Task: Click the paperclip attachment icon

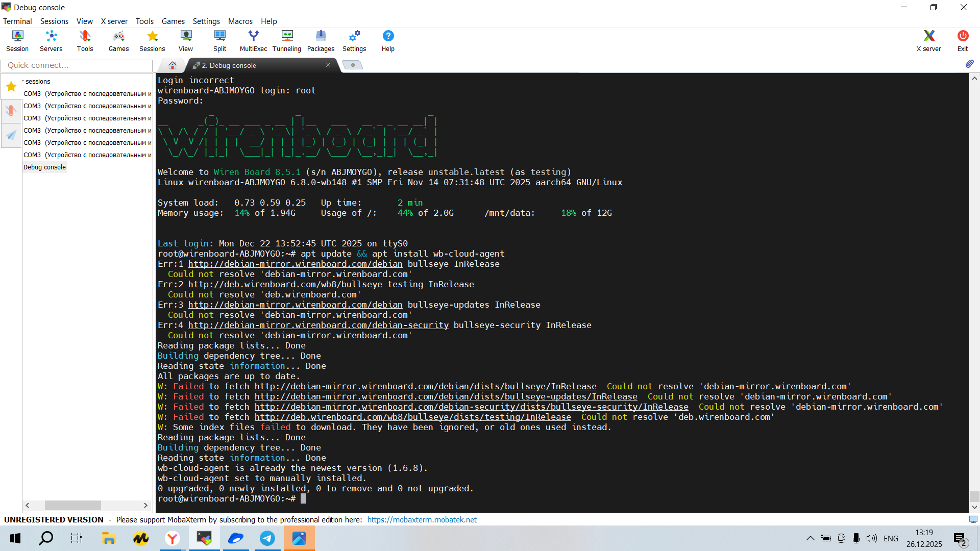Action: click(x=969, y=64)
